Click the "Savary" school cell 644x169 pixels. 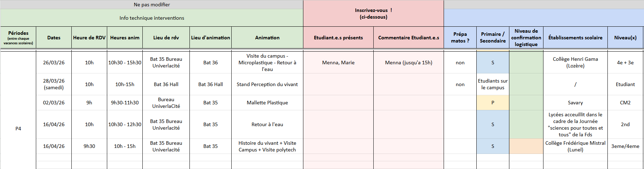point(575,103)
